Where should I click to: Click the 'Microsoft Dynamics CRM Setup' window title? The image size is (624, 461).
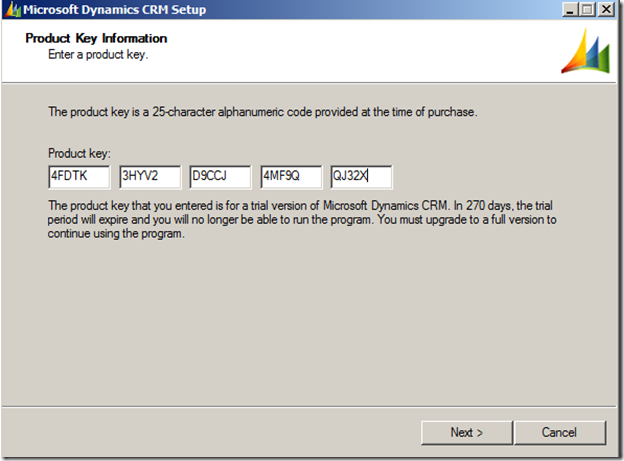click(115, 9)
